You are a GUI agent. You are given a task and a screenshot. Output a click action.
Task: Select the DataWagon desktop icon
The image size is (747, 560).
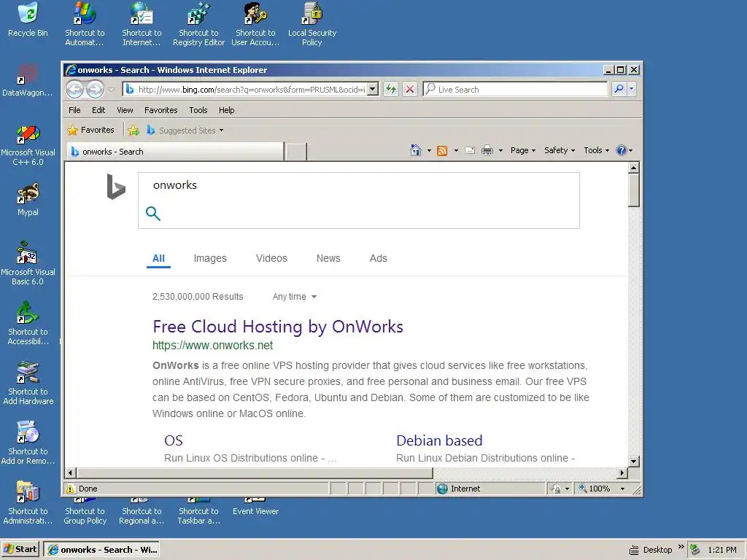point(28,80)
